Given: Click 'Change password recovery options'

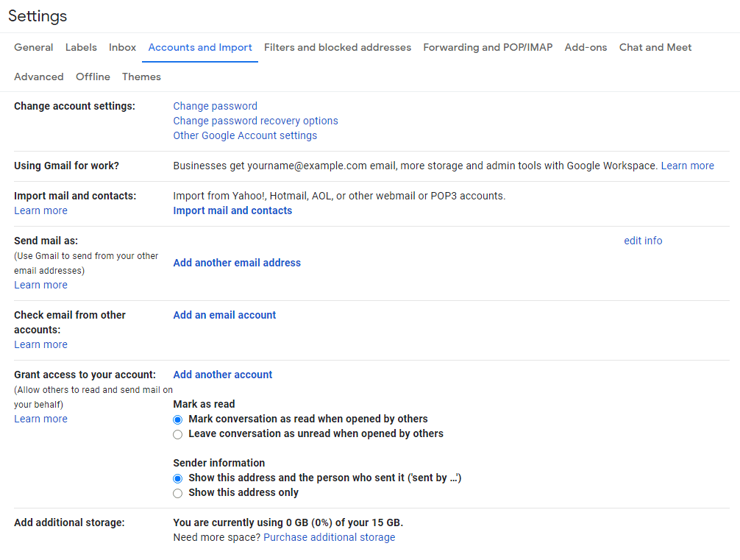Looking at the screenshot, I should pos(255,121).
